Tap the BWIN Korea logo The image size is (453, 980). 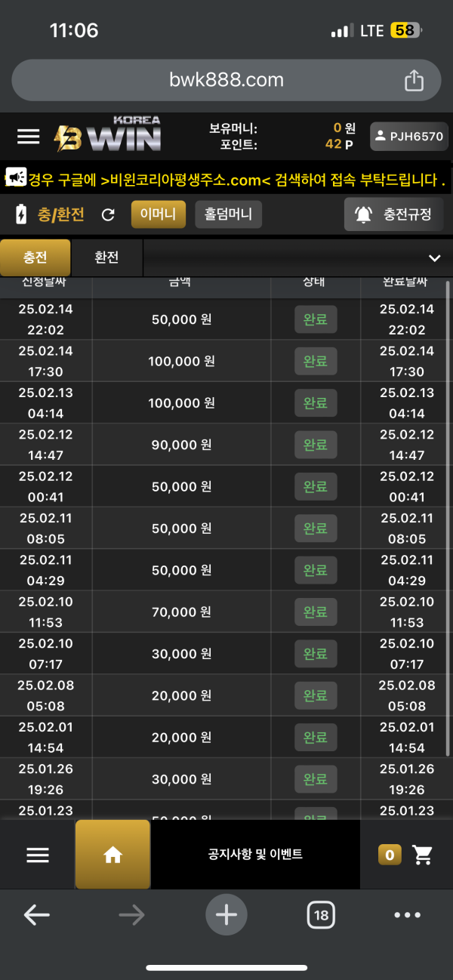coord(107,134)
